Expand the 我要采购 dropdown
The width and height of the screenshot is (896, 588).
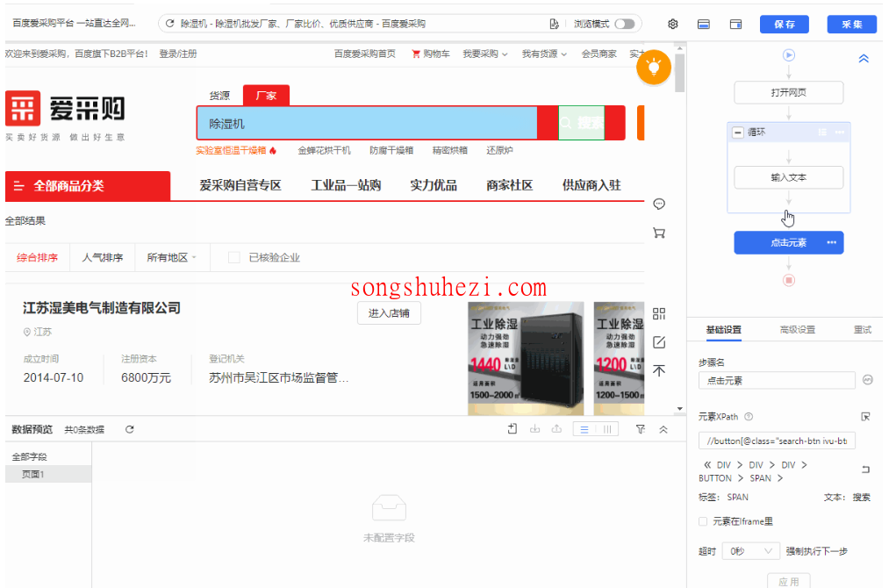coord(485,54)
